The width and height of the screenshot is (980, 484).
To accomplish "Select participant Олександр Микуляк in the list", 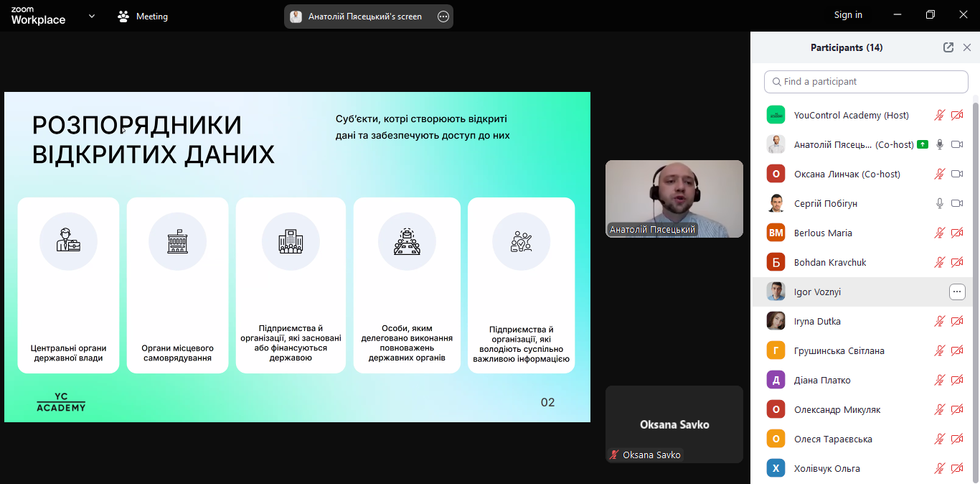I will pyautogui.click(x=837, y=409).
